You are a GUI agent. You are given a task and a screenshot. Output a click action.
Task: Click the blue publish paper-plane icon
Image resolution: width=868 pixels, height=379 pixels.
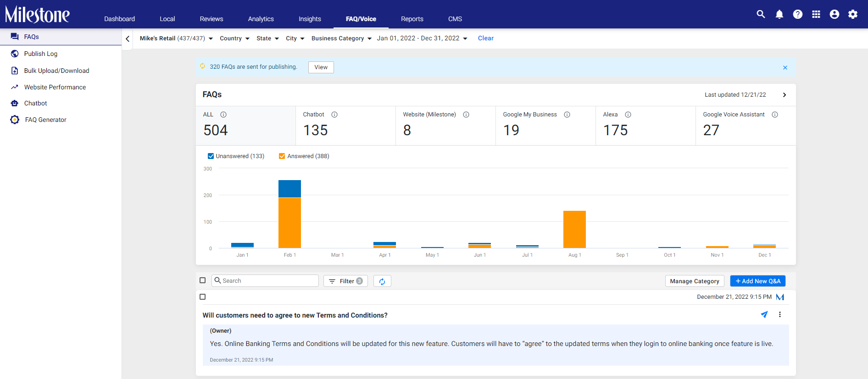[x=764, y=314]
